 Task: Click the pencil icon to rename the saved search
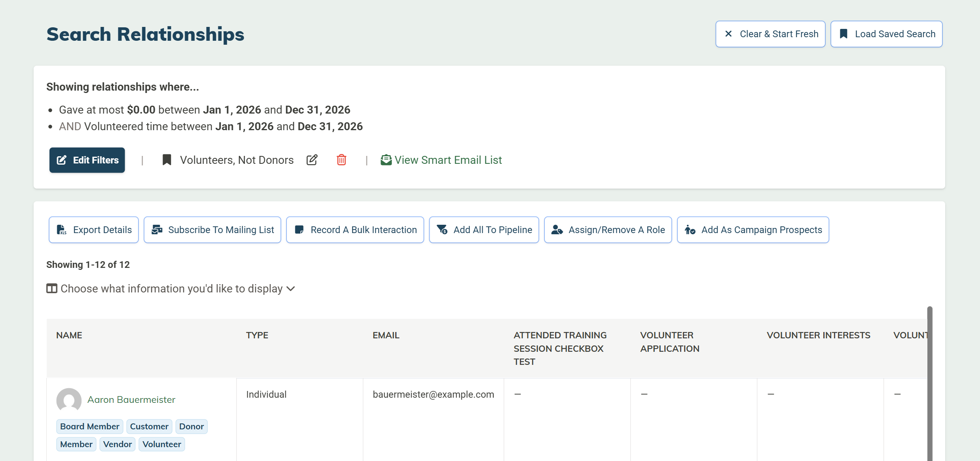(x=312, y=160)
